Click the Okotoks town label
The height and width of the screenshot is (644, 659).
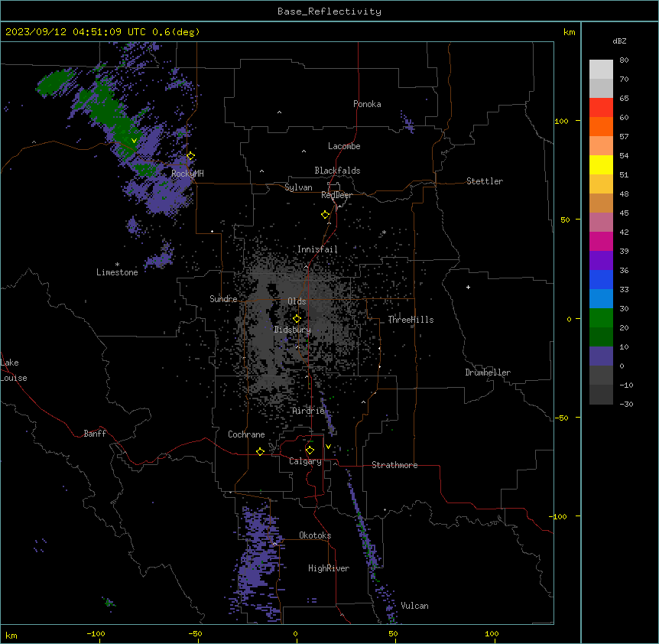(x=315, y=535)
